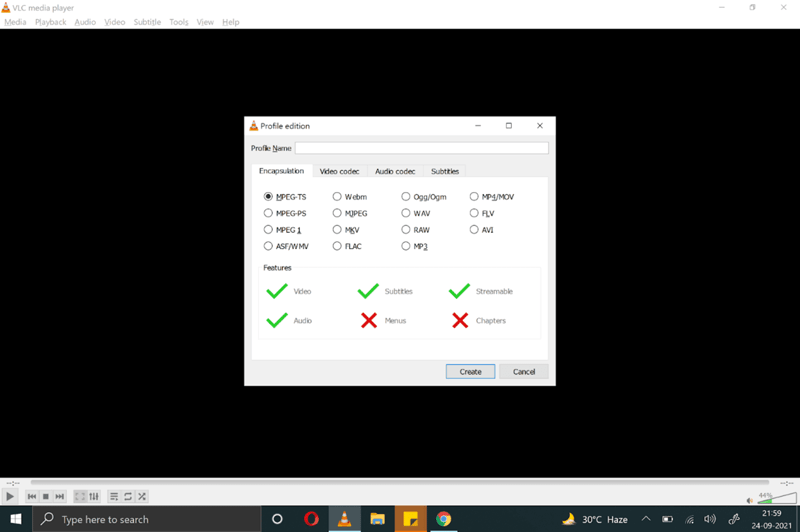Open the Media menu
This screenshot has height=532, width=800.
[15, 22]
